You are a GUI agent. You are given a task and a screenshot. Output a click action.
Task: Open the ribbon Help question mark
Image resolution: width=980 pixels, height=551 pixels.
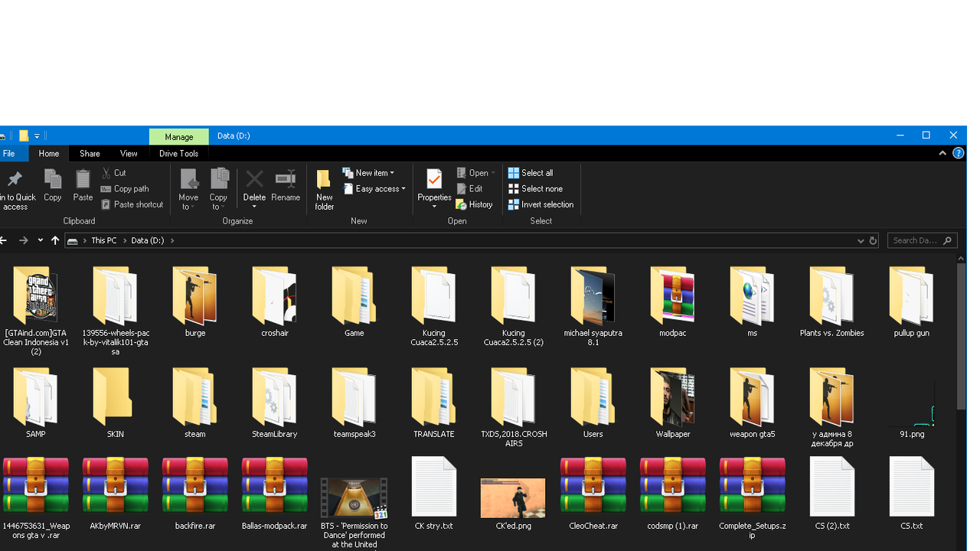pos(958,153)
